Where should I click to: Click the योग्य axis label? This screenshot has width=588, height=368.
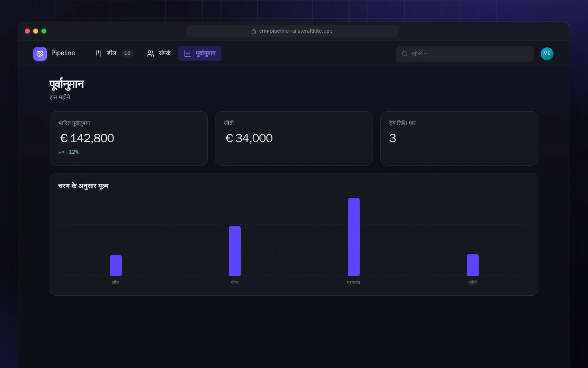click(x=235, y=282)
